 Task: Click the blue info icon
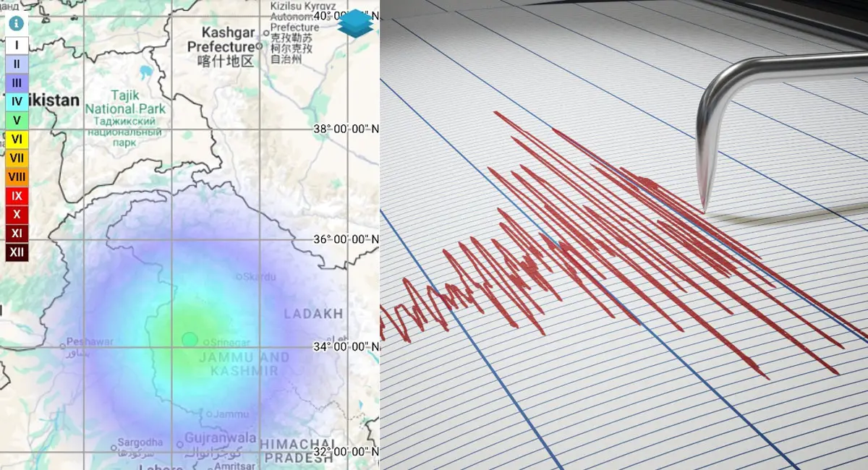pyautogui.click(x=16, y=23)
